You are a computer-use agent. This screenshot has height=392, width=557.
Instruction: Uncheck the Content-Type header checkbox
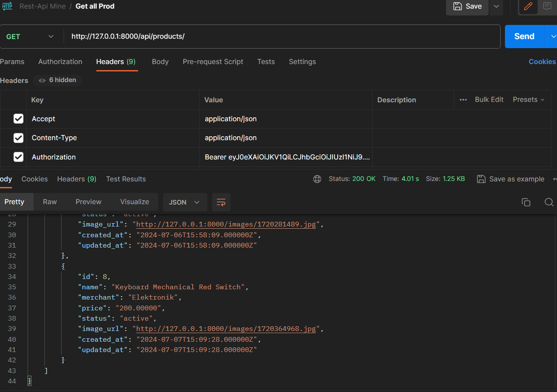coord(18,138)
